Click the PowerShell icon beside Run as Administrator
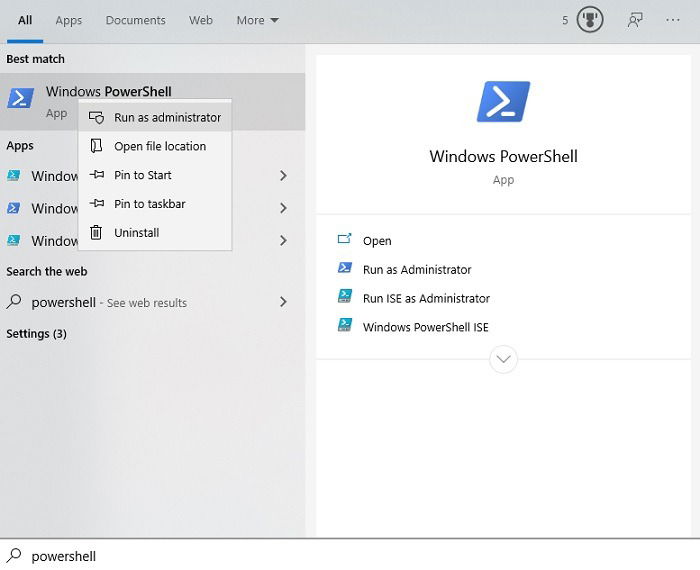Viewport: 700px width, 570px height. point(345,267)
